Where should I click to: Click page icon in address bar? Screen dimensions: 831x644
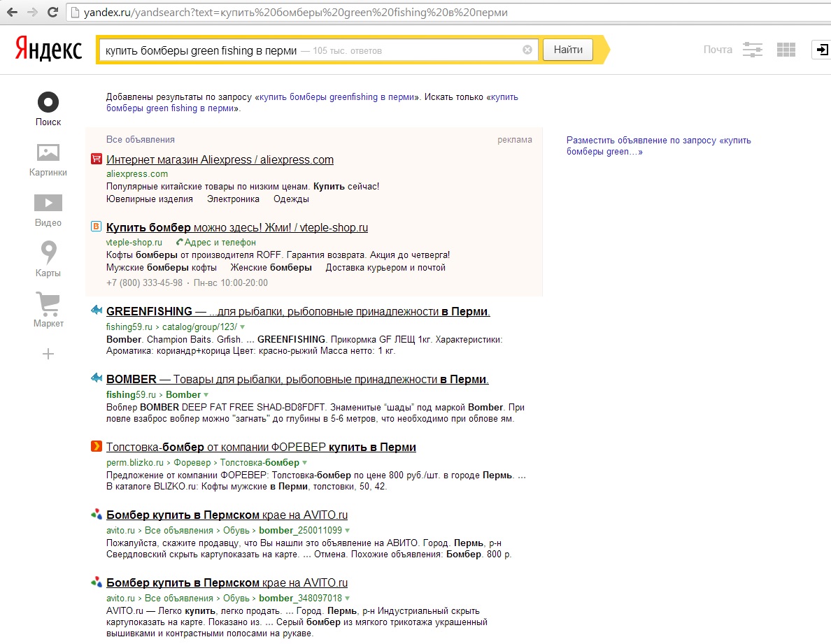[75, 12]
